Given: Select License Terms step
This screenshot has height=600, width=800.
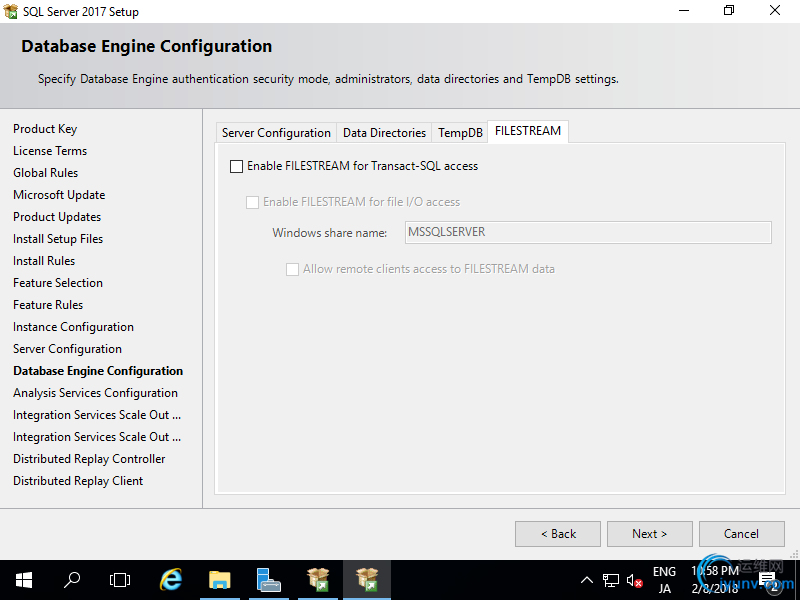Looking at the screenshot, I should click(50, 151).
